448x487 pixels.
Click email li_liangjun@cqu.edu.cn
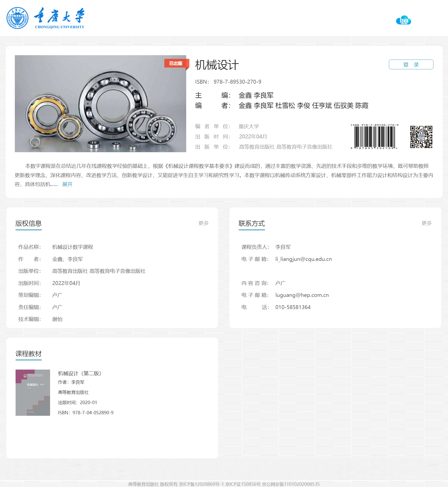304,259
